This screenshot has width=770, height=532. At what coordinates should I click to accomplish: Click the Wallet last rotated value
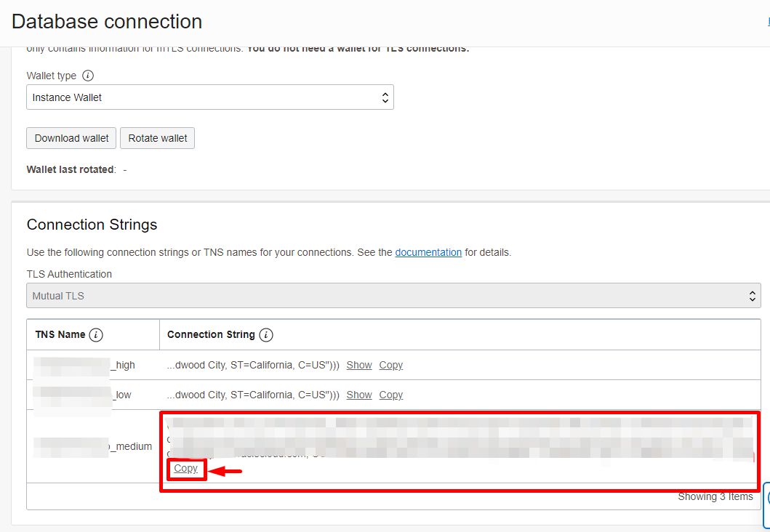tap(123, 169)
